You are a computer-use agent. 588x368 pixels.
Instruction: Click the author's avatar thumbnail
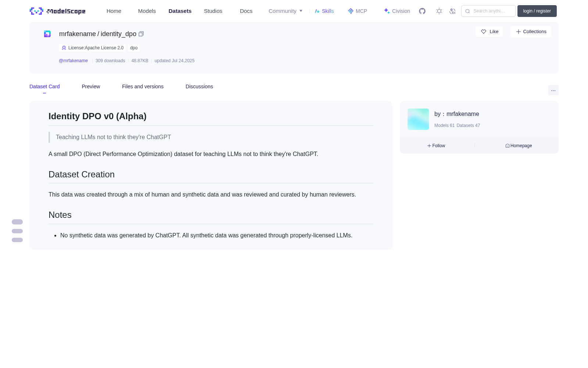pyautogui.click(x=418, y=119)
